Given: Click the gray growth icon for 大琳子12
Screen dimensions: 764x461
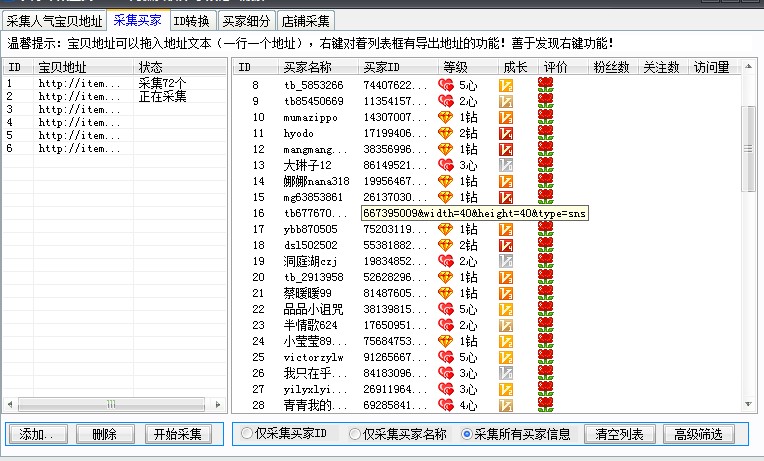Looking at the screenshot, I should tap(507, 166).
